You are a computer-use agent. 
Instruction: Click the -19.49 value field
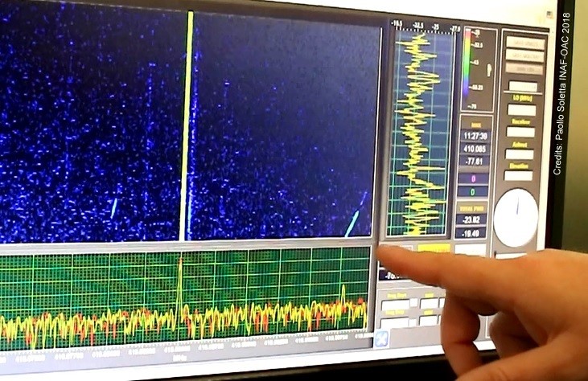pyautogui.click(x=471, y=232)
